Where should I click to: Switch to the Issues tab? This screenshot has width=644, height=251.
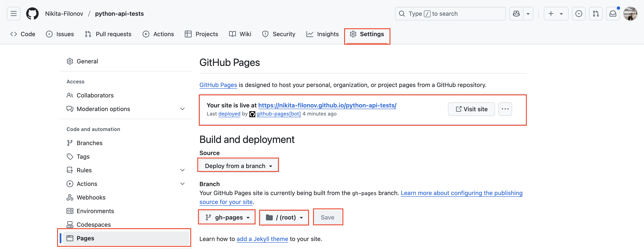[x=60, y=34]
